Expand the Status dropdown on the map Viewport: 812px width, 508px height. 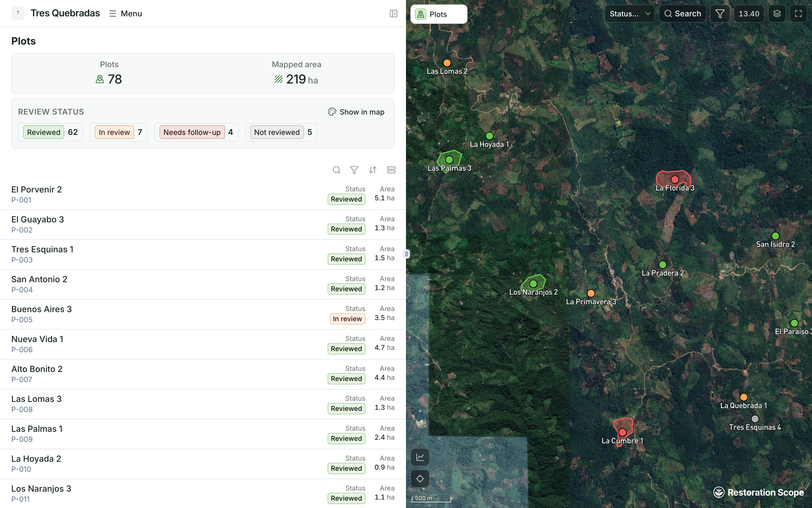pyautogui.click(x=630, y=14)
